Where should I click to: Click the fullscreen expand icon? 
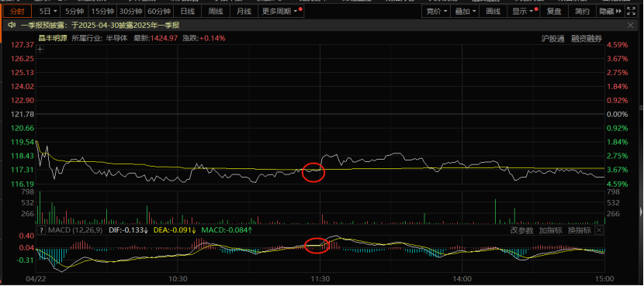tap(631, 12)
